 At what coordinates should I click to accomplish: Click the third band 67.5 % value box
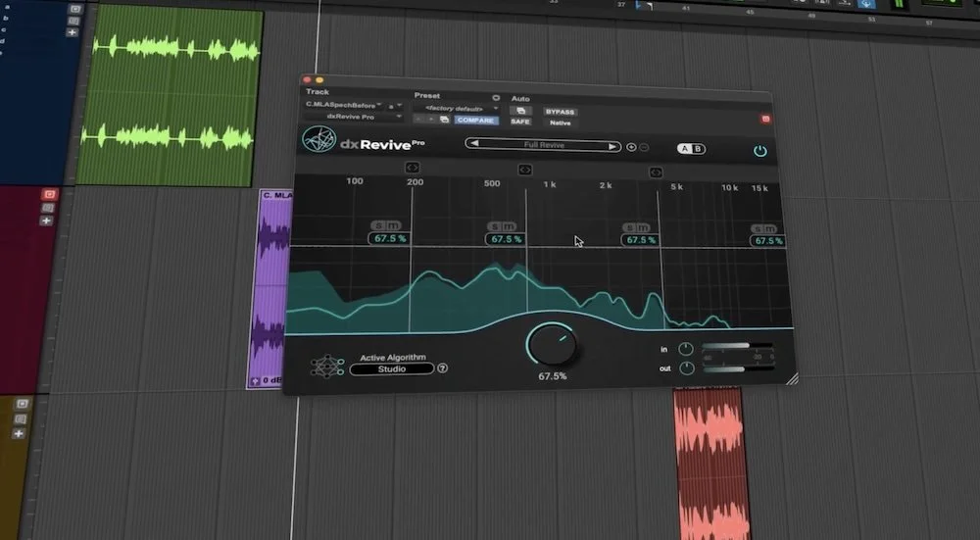(x=641, y=239)
